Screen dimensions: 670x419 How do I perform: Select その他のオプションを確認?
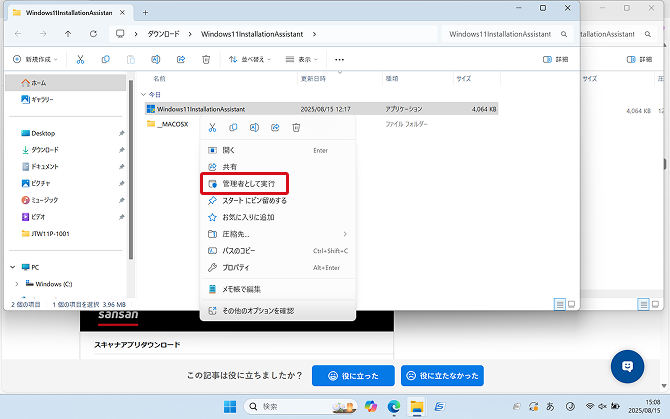[278, 311]
